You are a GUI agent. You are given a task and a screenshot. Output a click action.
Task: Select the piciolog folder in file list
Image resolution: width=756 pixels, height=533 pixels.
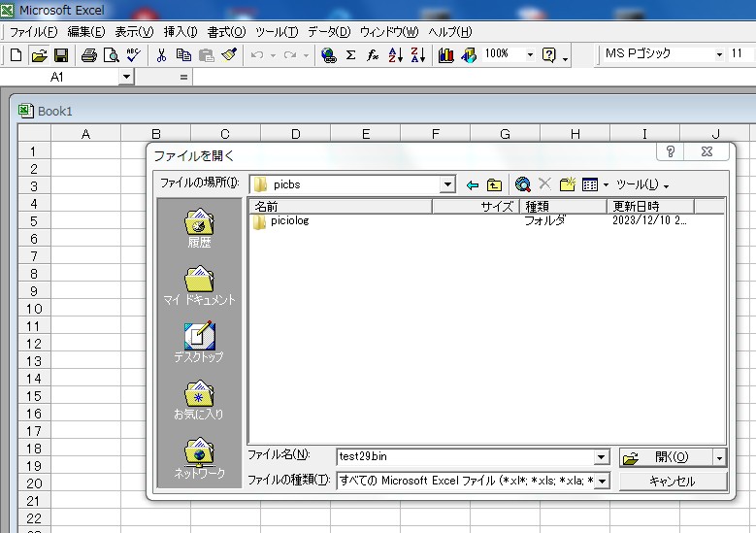pyautogui.click(x=281, y=221)
